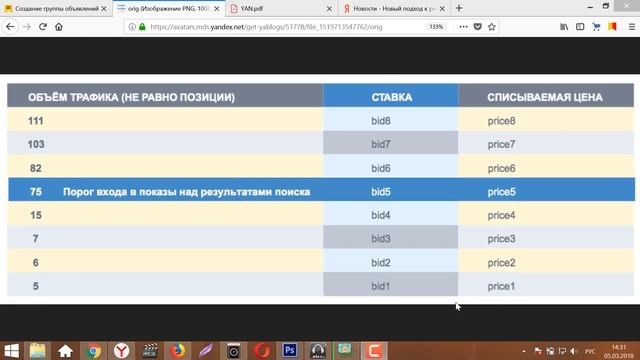Toggle the sidebar view icon
This screenshot has height=360, width=640.
click(580, 27)
